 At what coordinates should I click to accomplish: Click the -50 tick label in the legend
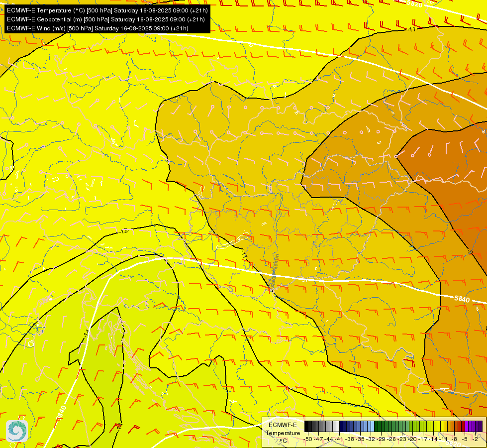308,439
